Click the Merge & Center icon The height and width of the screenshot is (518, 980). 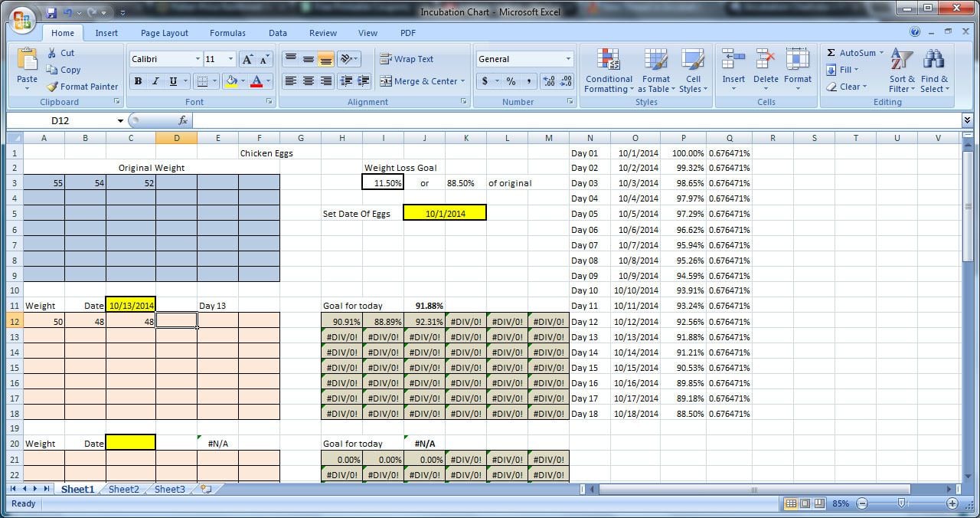(x=386, y=81)
